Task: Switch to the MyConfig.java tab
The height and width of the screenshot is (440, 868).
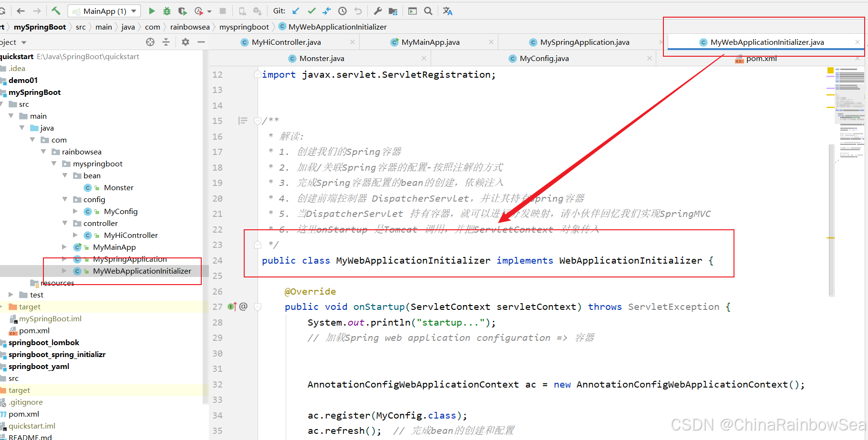Action: [544, 58]
